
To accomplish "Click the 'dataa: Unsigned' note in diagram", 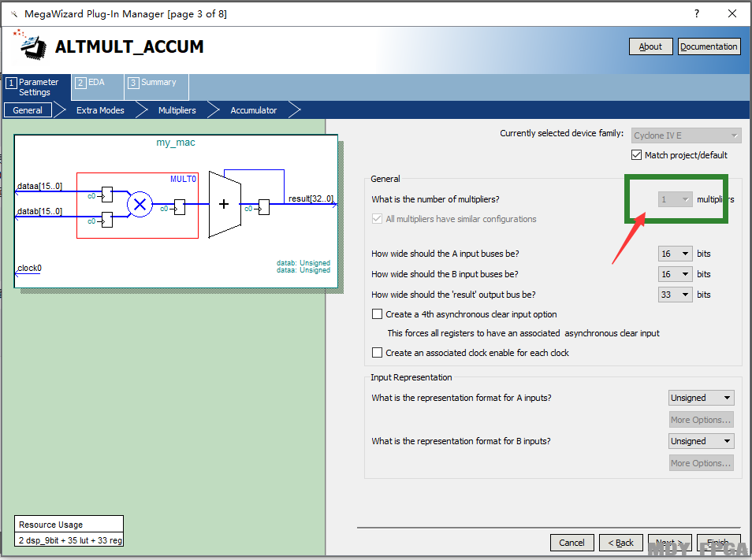I will [303, 270].
